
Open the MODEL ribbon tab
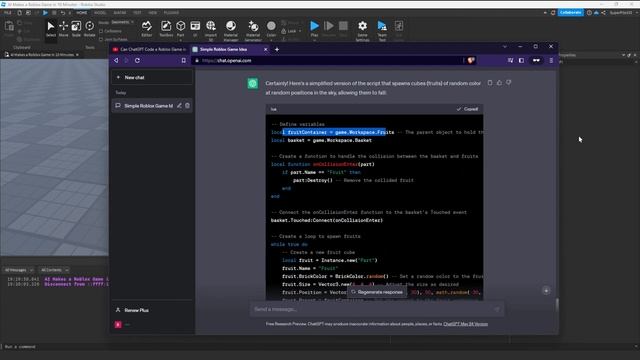click(x=100, y=13)
